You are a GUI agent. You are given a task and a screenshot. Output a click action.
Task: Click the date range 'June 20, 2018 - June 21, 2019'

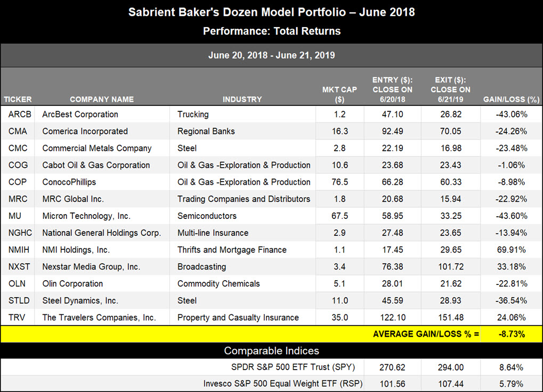(x=272, y=55)
